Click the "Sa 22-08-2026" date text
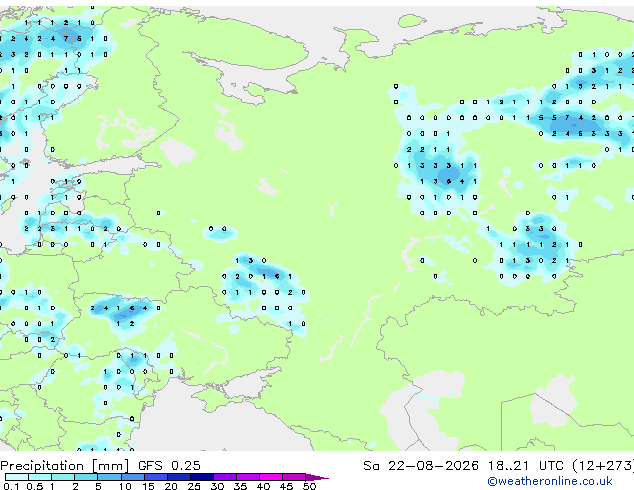Image resolution: width=634 pixels, height=490 pixels. (x=421, y=465)
